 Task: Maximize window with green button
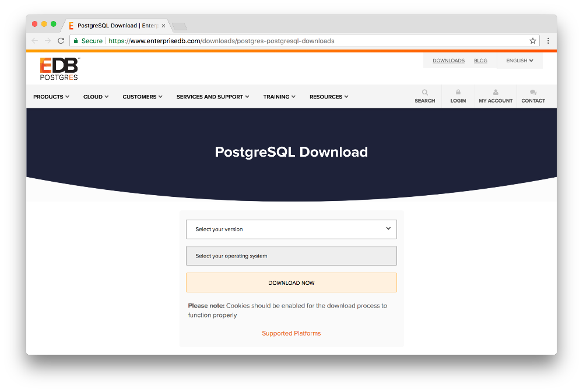click(x=54, y=24)
